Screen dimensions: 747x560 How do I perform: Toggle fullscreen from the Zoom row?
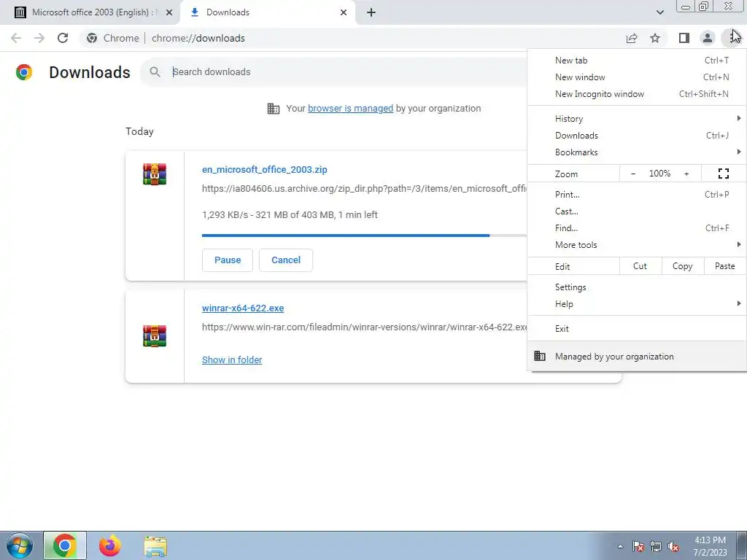(723, 174)
